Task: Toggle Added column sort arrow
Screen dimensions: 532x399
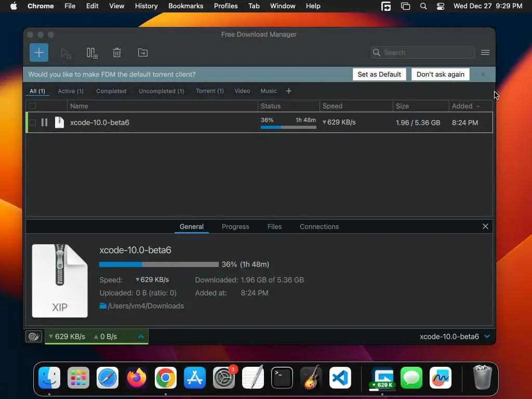Action: tap(478, 106)
